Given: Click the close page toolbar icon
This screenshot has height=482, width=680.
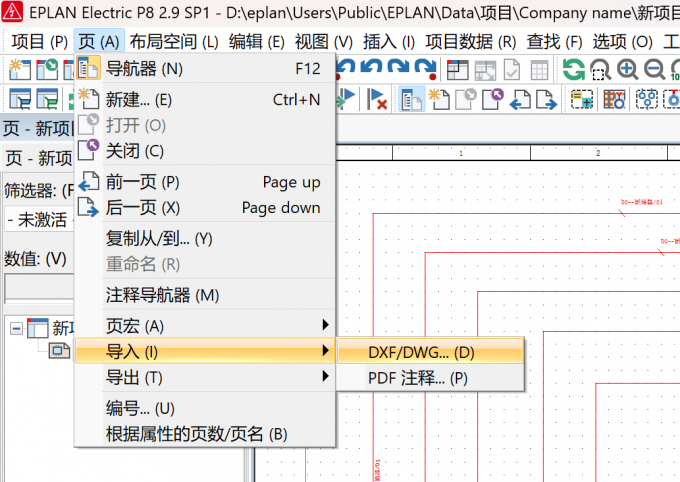Looking at the screenshot, I should 492,99.
